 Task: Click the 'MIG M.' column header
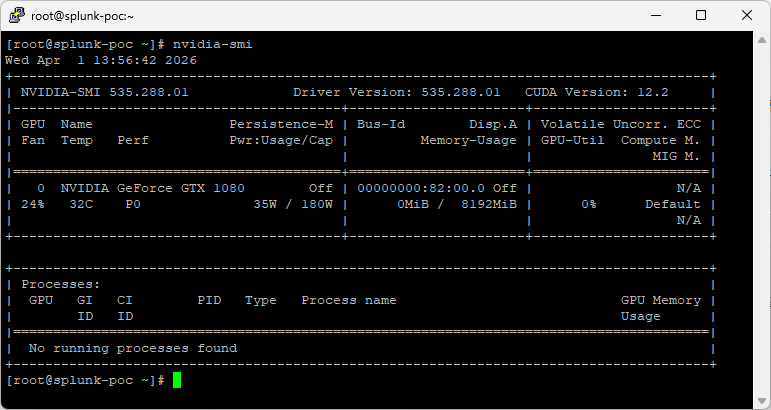[x=677, y=156]
